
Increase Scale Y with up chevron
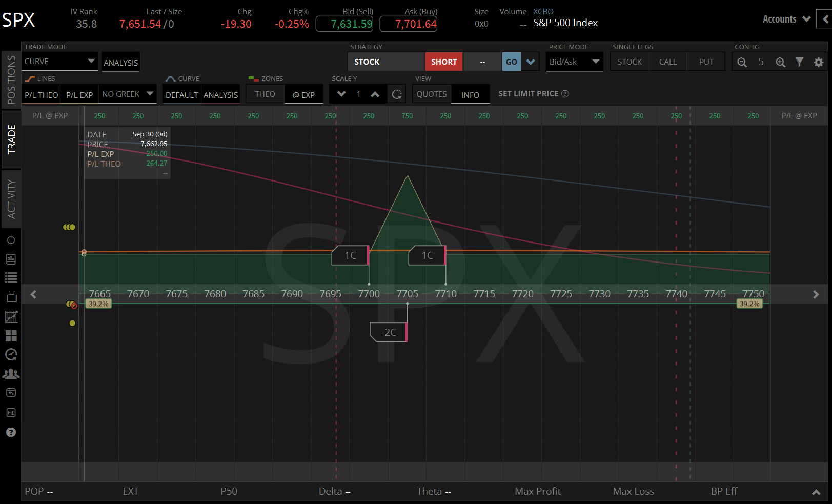click(x=375, y=94)
